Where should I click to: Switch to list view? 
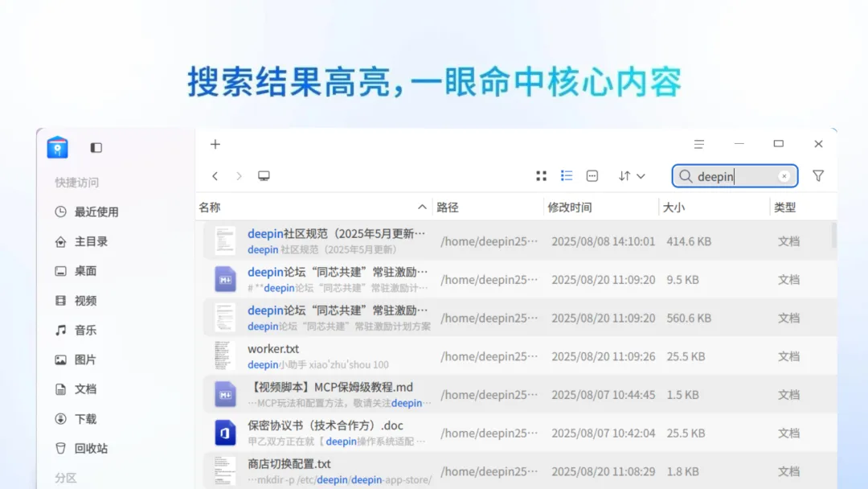[567, 176]
